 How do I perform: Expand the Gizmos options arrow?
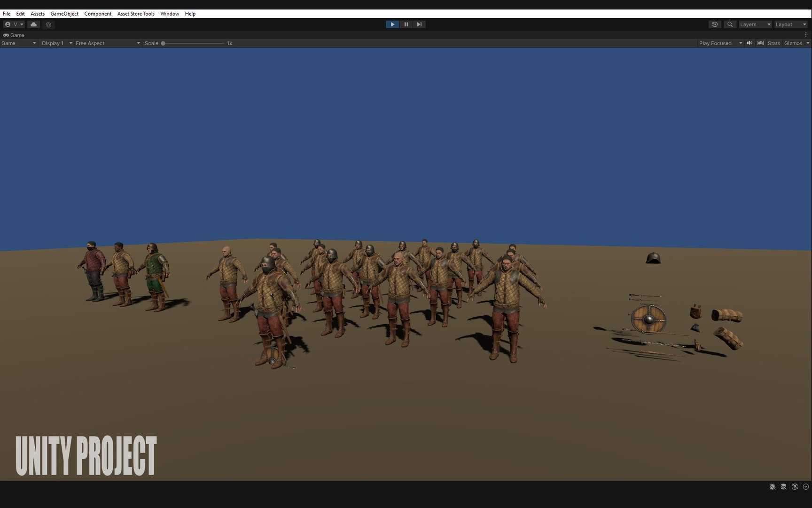(808, 43)
